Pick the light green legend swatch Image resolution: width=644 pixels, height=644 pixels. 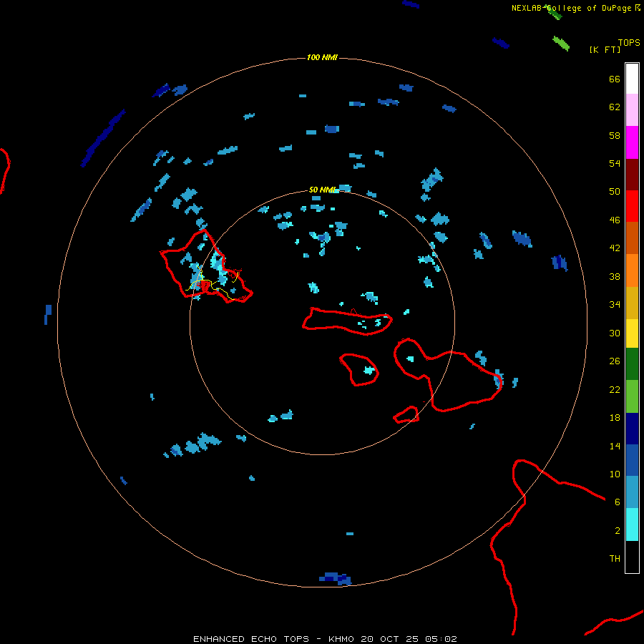click(632, 396)
